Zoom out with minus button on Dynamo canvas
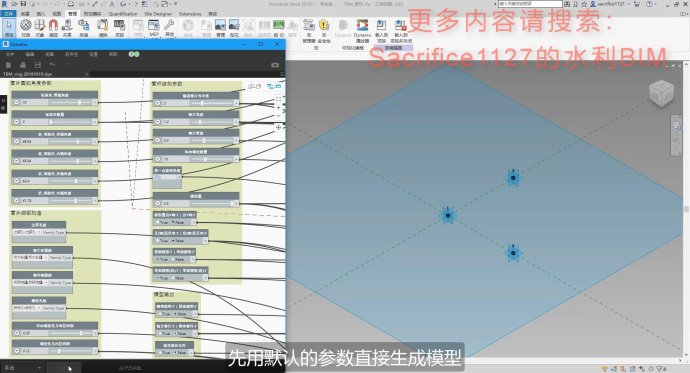690x373 pixels. click(x=278, y=116)
